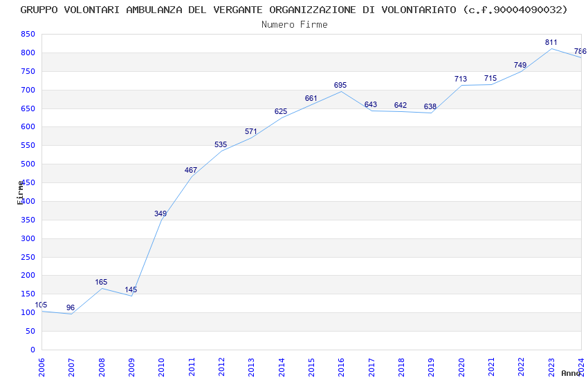The width and height of the screenshot is (588, 380).
Task: Select the data label 749
Action: click(520, 65)
